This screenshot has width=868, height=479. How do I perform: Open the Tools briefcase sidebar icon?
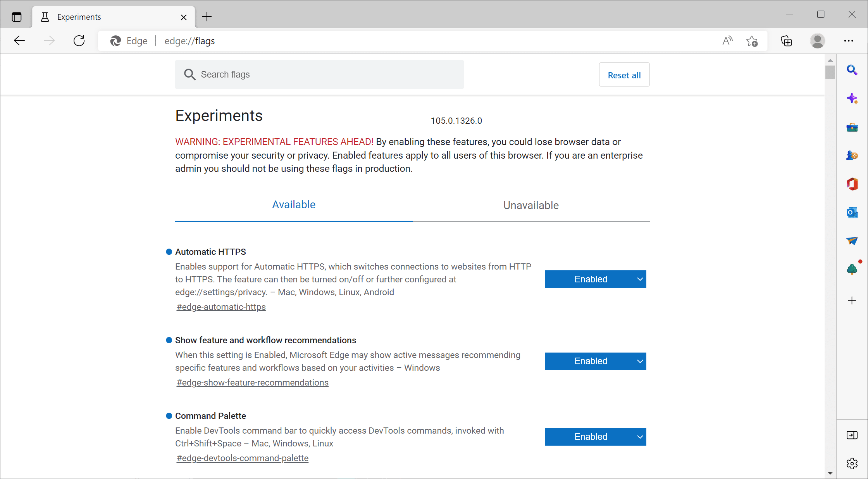coord(852,127)
